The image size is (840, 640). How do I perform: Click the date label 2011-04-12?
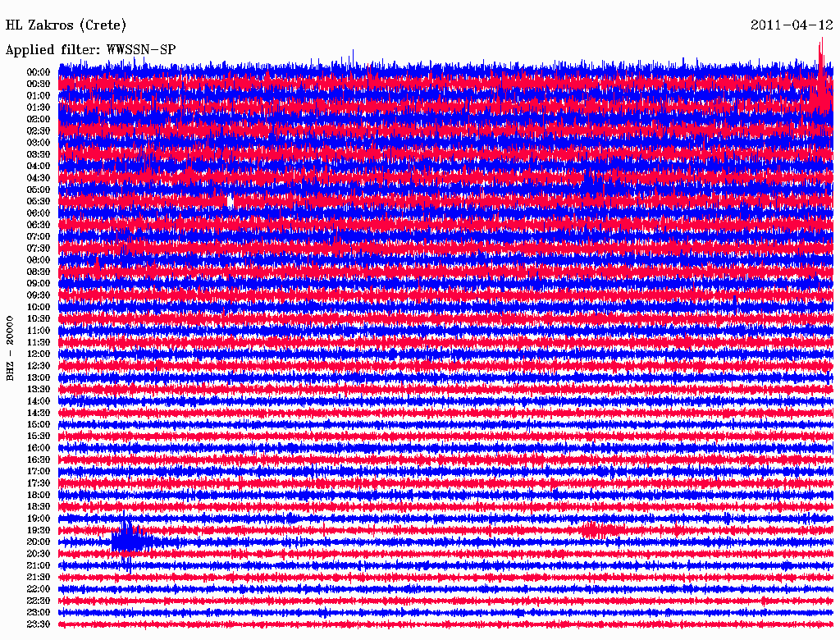click(792, 25)
